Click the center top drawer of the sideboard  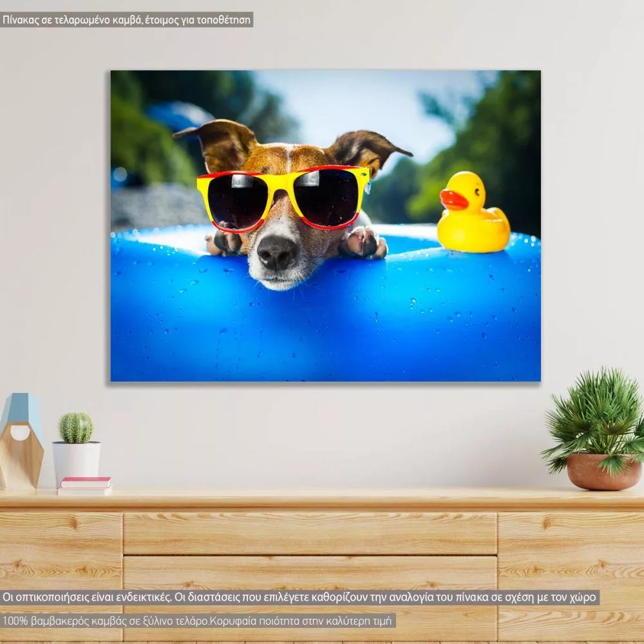click(309, 533)
